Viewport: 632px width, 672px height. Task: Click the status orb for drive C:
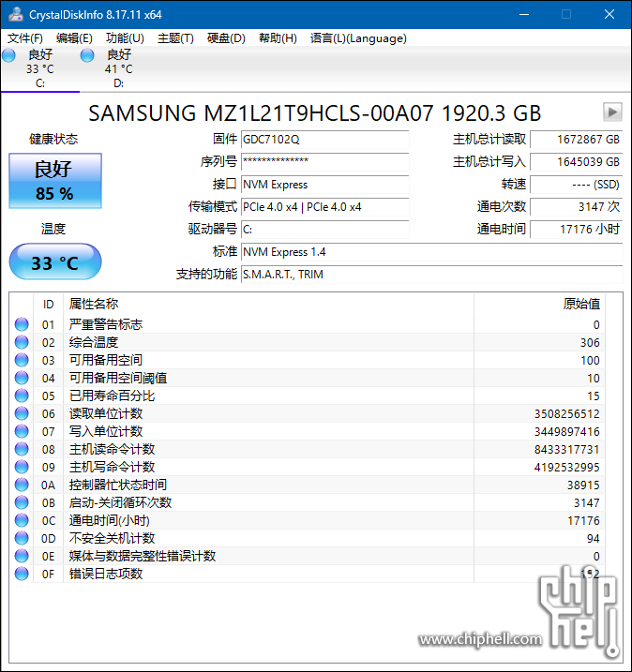(8, 55)
